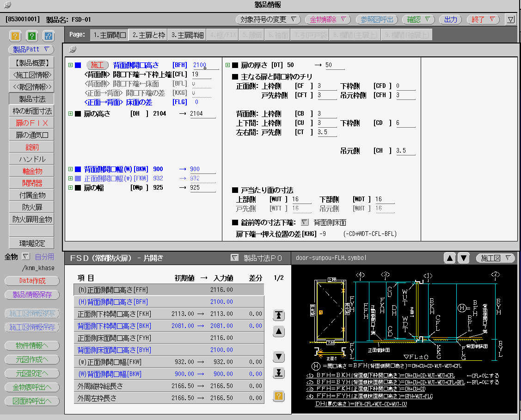
Task: Open the 製品寸法PO dropdown arrow
Action: click(x=234, y=257)
